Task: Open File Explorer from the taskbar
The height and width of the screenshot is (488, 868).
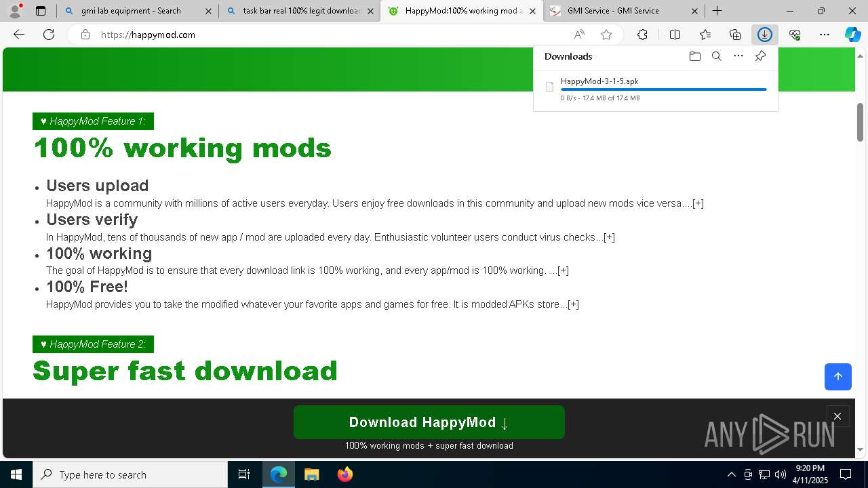Action: click(x=311, y=474)
